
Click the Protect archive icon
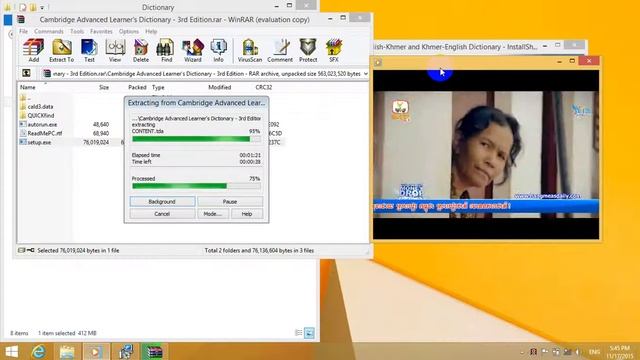308,51
